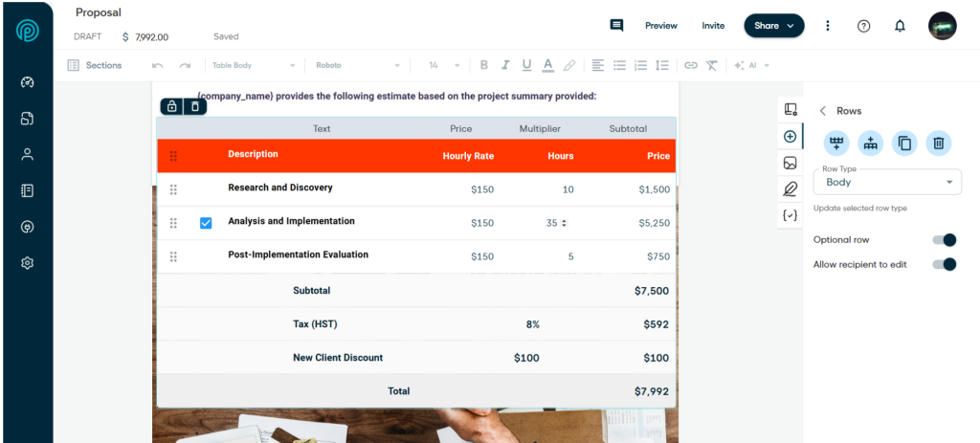Open the Table Body style dropdown
The width and height of the screenshot is (980, 443).
(254, 65)
